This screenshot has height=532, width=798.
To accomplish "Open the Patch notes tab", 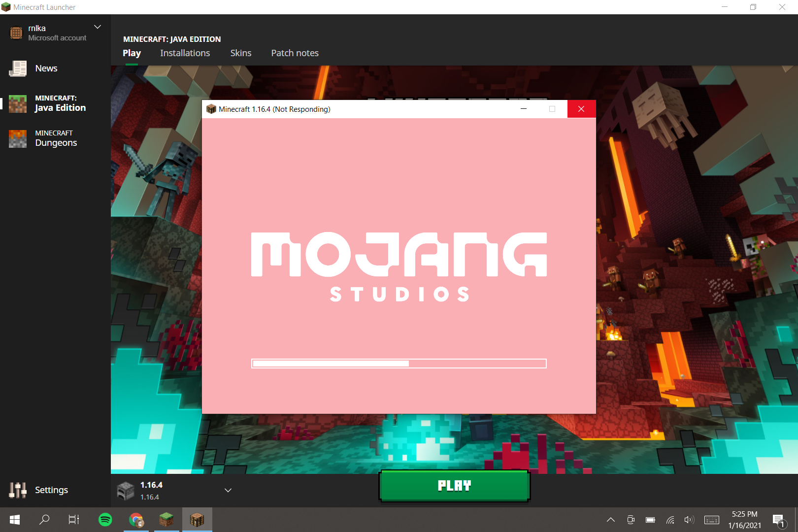I will click(295, 53).
